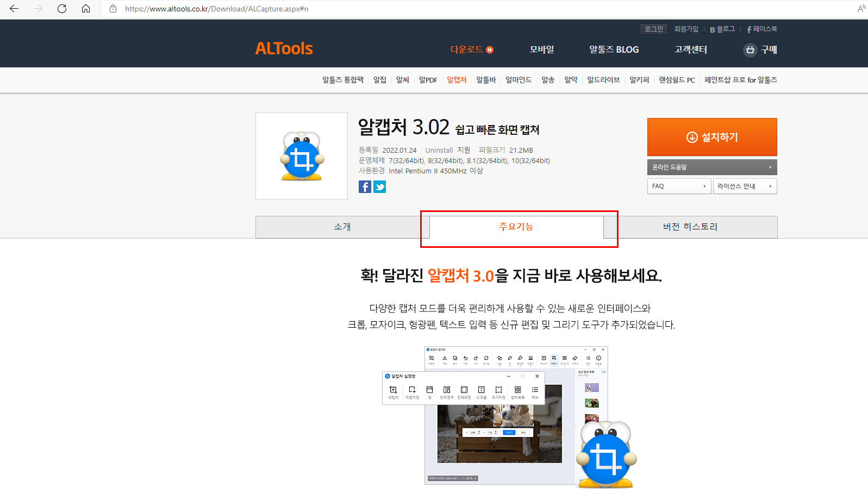
Task: Click the 회원가입 link
Action: coord(686,29)
